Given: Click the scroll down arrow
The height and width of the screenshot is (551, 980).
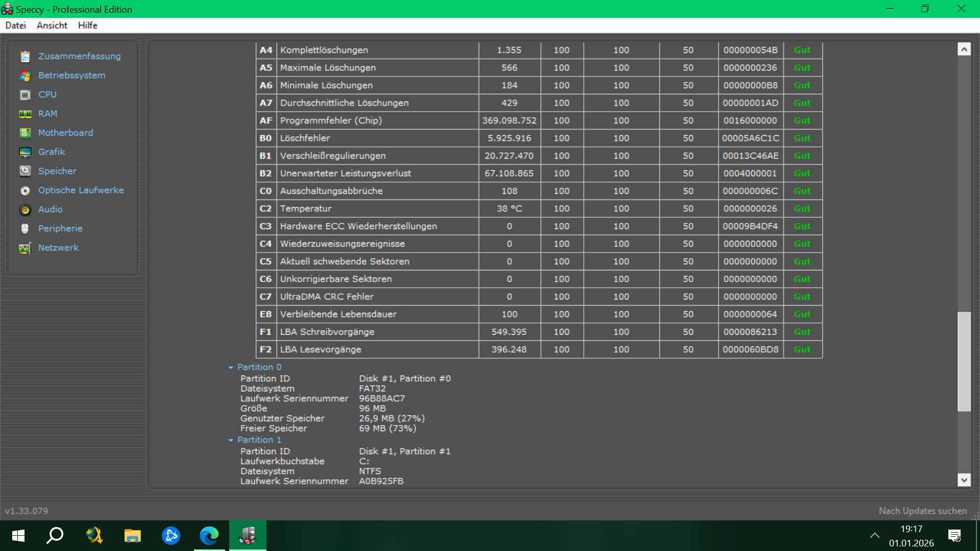Looking at the screenshot, I should coord(964,480).
